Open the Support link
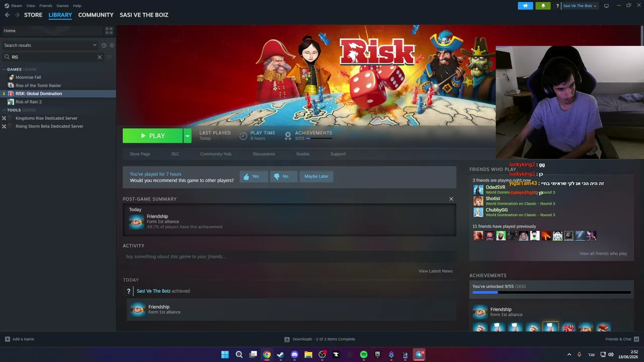 coord(338,154)
